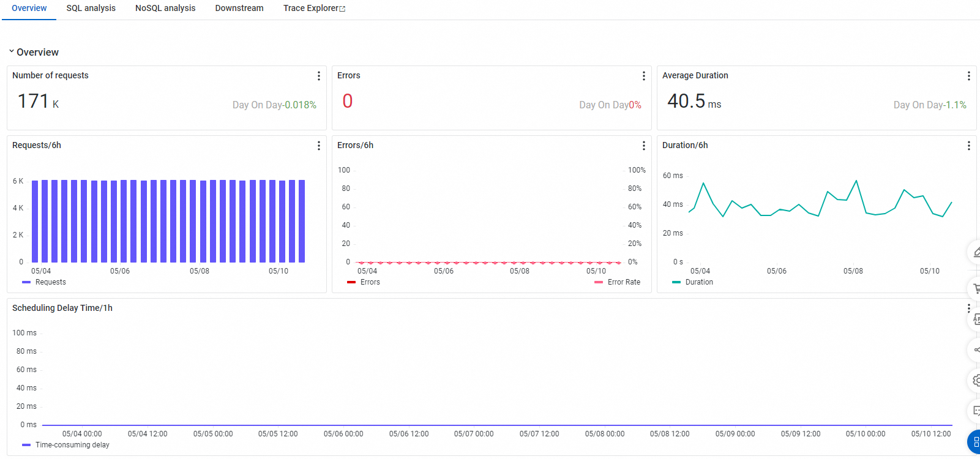Open Requests/6h chart options menu

click(x=318, y=146)
